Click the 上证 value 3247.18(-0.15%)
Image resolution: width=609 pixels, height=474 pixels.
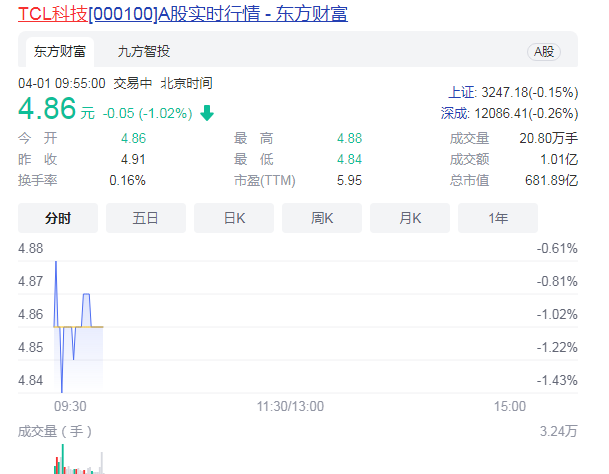530,92
